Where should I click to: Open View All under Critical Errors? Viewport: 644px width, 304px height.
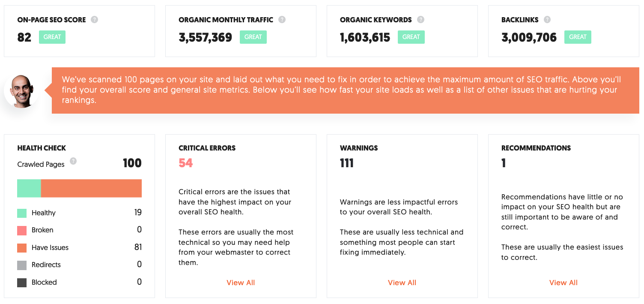pos(241,283)
